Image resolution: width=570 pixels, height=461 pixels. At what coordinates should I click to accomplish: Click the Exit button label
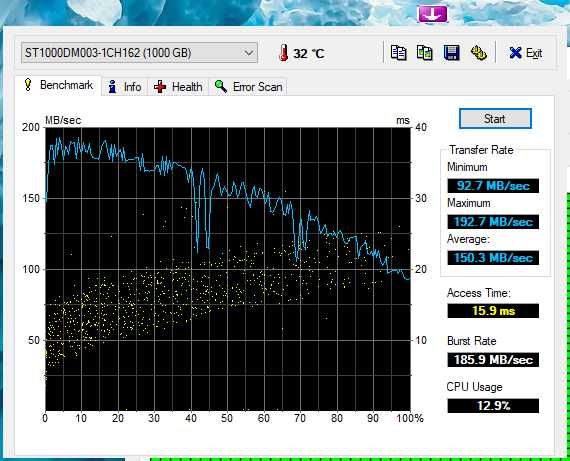[x=534, y=53]
